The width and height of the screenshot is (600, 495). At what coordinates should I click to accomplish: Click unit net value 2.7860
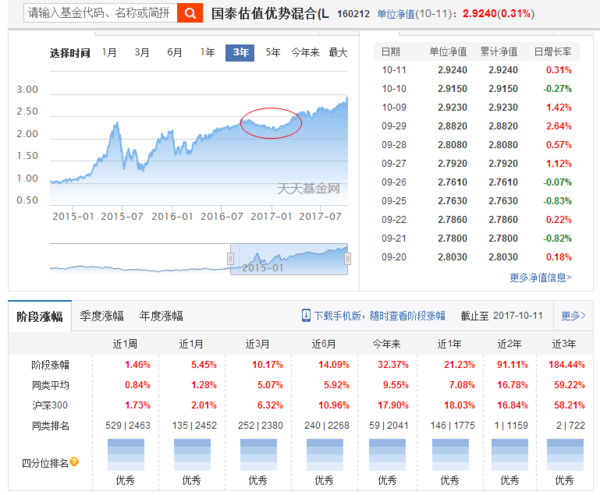pyautogui.click(x=452, y=220)
